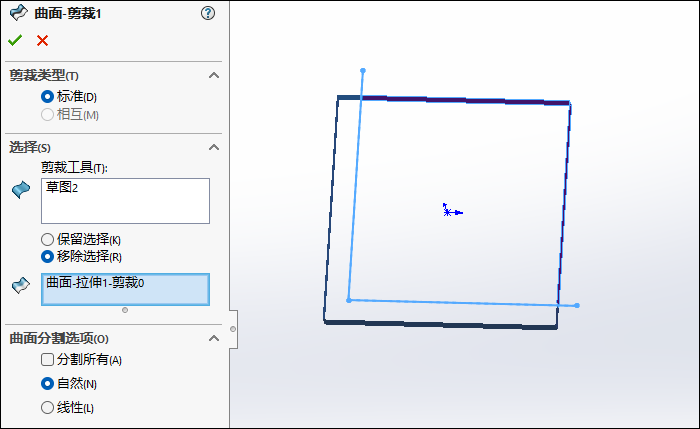Click the 剪裁工具 selection box containing 草图2
Viewport: 700px width, 429px height.
click(125, 201)
